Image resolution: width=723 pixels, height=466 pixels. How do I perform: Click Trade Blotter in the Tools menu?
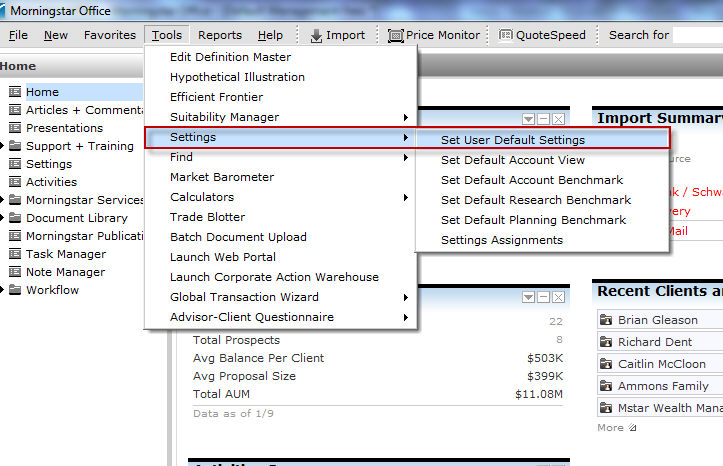(x=208, y=217)
